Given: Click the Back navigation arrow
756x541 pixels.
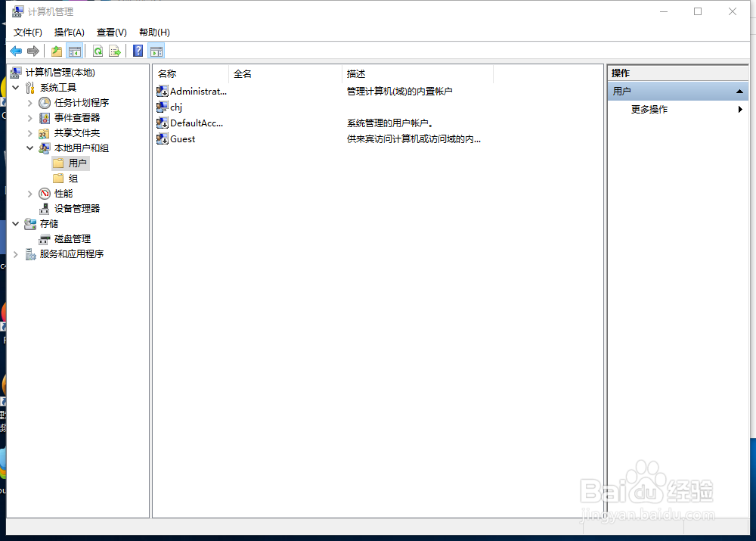Looking at the screenshot, I should coord(15,51).
